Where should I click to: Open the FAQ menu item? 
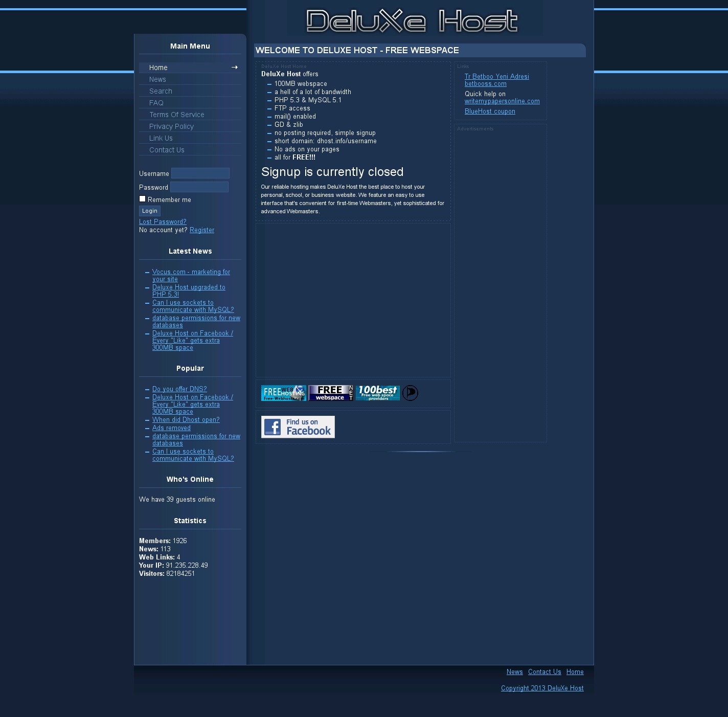[x=156, y=103]
